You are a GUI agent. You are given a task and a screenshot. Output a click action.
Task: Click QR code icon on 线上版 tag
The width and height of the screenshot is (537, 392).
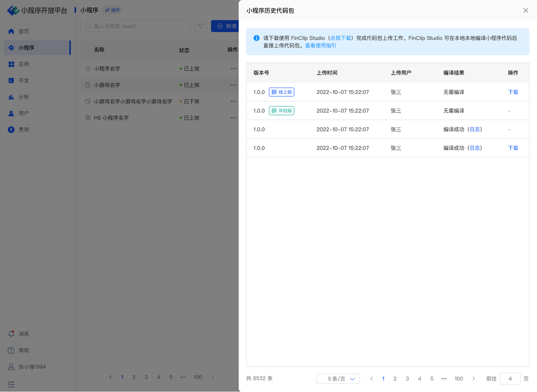pyautogui.click(x=274, y=92)
